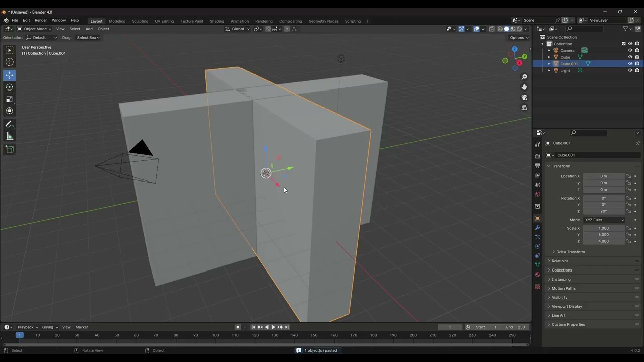Select the Cursor tool
644x362 pixels.
click(10, 62)
